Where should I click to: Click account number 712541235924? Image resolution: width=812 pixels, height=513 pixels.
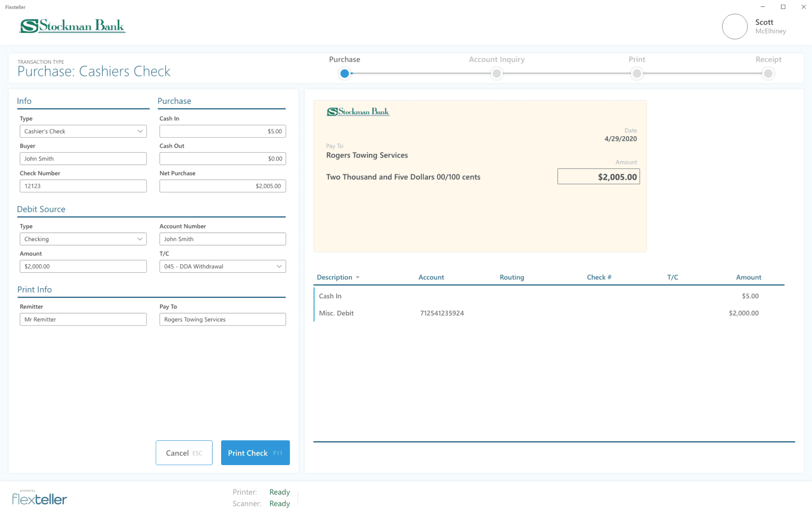click(x=442, y=313)
